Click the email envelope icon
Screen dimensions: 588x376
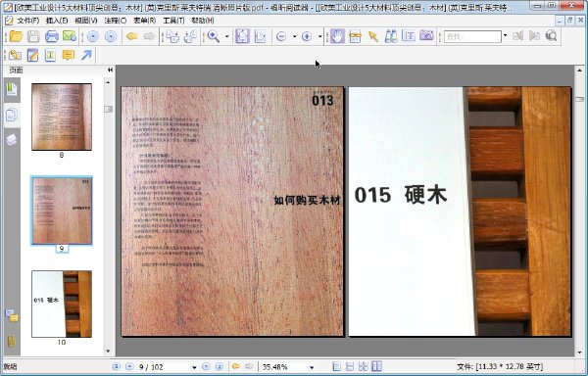(x=70, y=36)
